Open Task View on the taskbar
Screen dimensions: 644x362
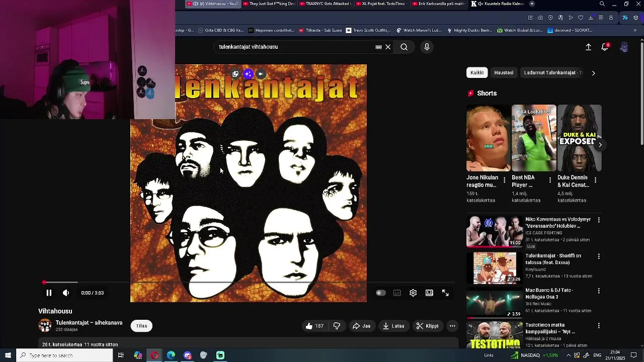[x=121, y=355]
